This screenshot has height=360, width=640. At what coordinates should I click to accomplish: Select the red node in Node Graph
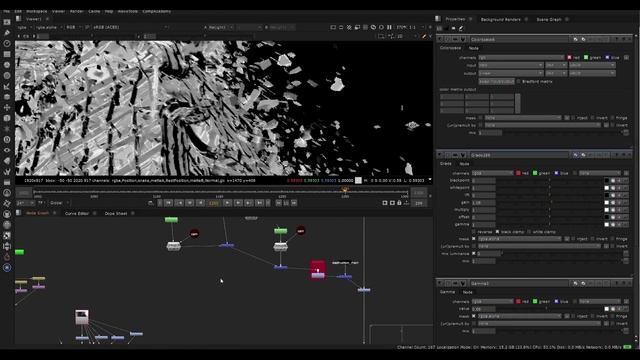(x=318, y=270)
